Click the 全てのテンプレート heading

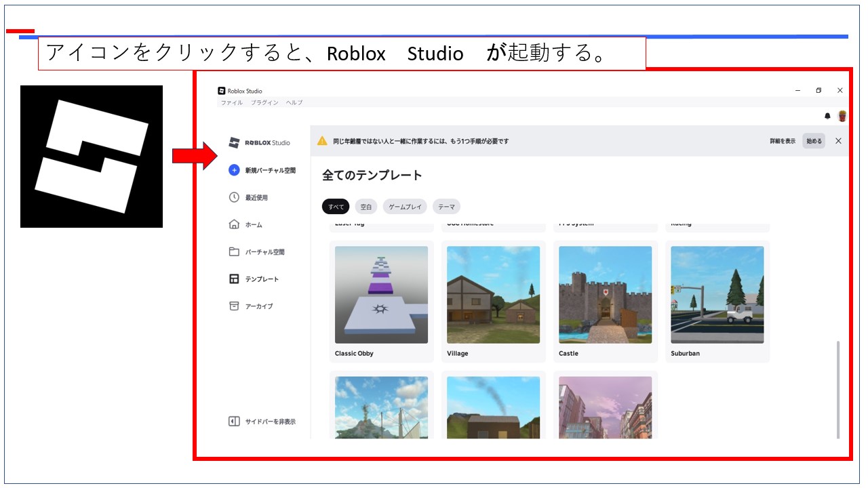(x=372, y=175)
